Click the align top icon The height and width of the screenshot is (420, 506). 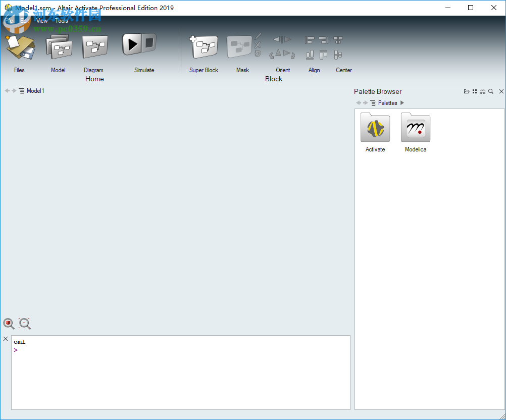click(323, 55)
